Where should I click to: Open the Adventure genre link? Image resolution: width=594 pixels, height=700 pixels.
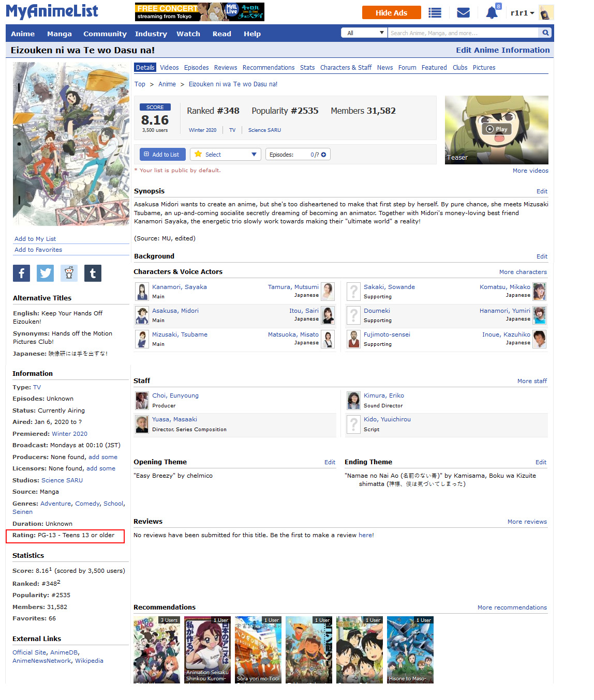pyautogui.click(x=56, y=504)
